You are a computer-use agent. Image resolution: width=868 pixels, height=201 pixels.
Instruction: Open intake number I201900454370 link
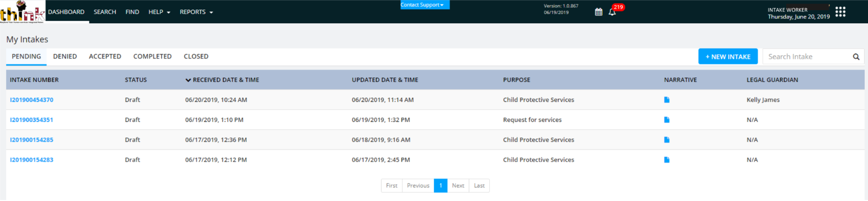click(31, 100)
